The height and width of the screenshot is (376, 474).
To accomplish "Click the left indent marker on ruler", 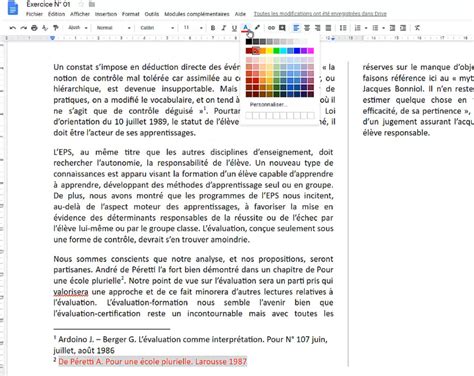I will (52, 38).
